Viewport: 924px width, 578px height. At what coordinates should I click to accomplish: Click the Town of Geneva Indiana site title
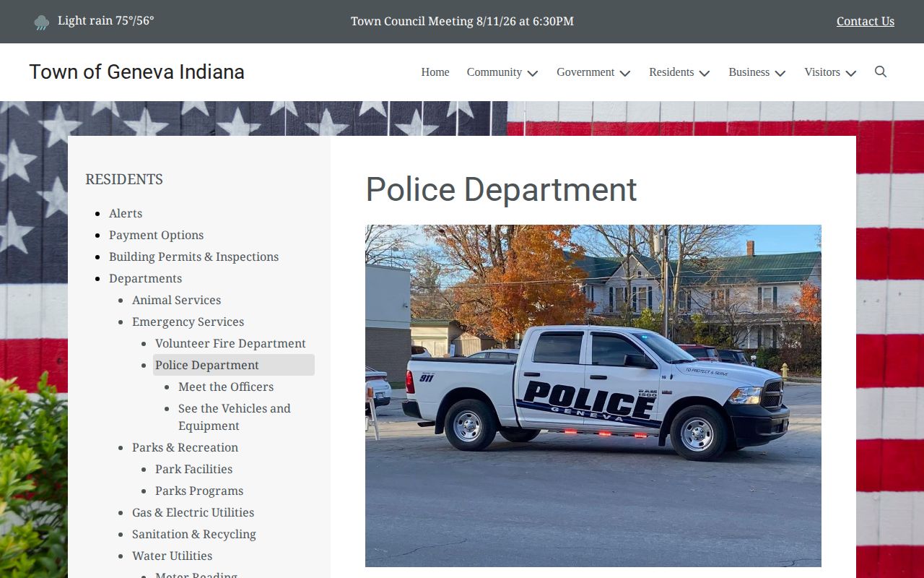137,72
